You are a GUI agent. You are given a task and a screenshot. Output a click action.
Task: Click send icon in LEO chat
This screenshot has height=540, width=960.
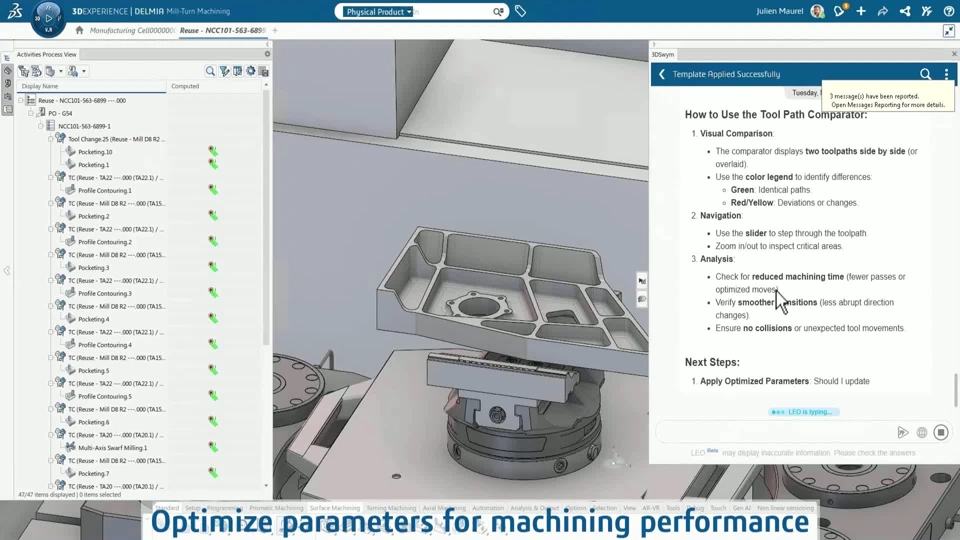[x=902, y=432]
